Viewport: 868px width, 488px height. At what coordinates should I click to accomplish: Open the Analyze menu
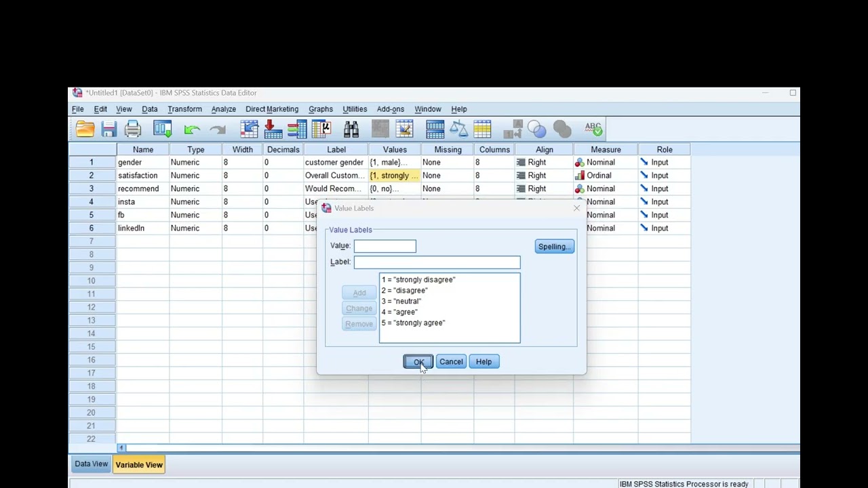tap(223, 109)
